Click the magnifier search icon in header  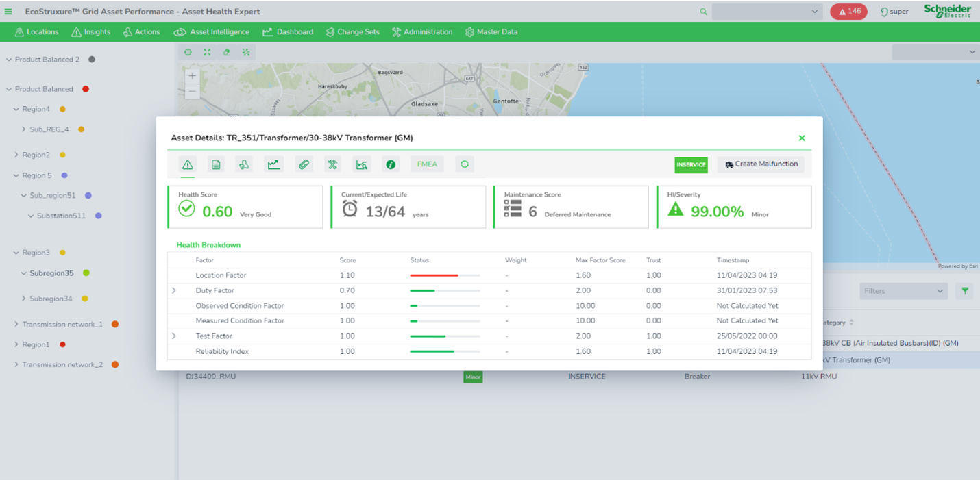coord(703,12)
